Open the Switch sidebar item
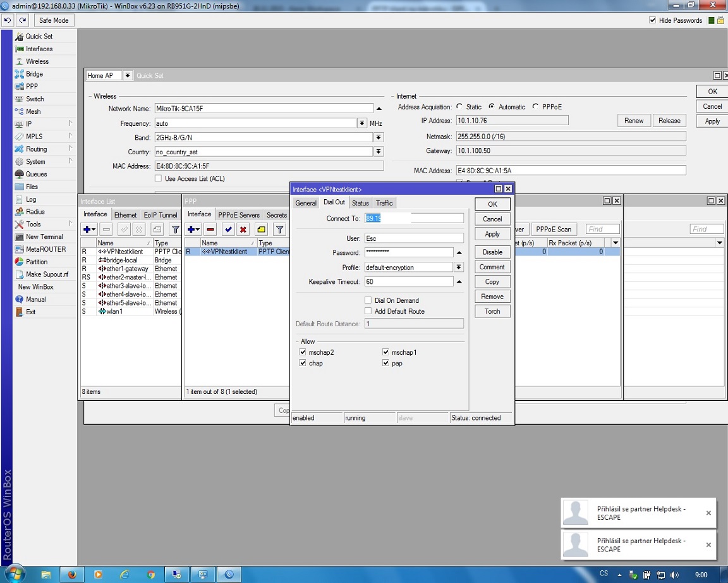 pyautogui.click(x=35, y=99)
